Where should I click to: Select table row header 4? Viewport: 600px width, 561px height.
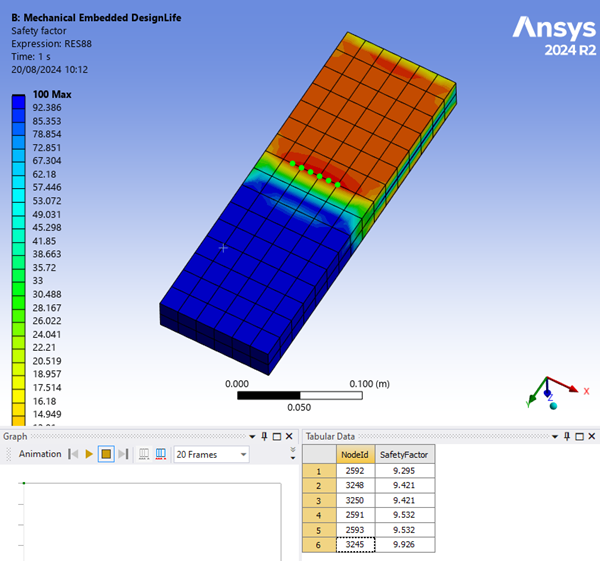coord(319,515)
